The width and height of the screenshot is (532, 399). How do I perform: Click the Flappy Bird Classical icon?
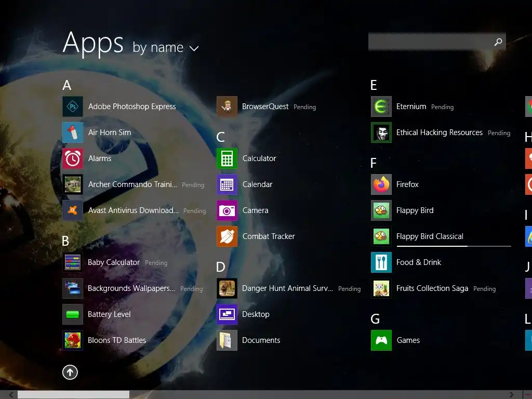pos(381,236)
